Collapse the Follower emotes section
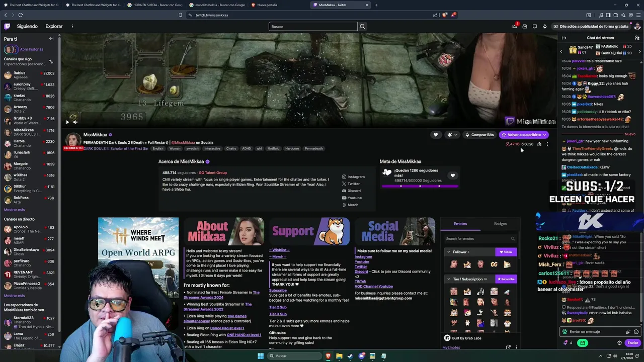The height and width of the screenshot is (362, 644). click(x=449, y=252)
